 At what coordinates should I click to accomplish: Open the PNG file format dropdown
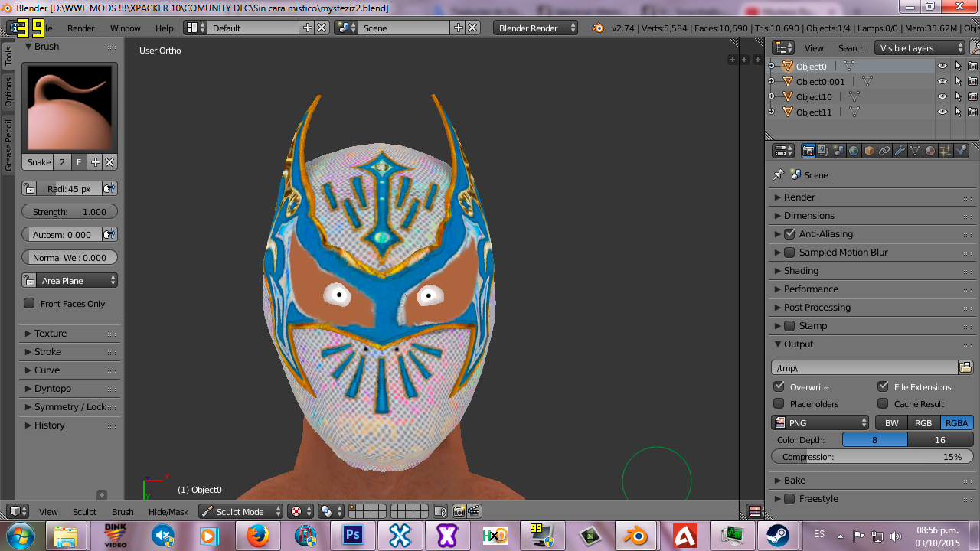(x=820, y=422)
